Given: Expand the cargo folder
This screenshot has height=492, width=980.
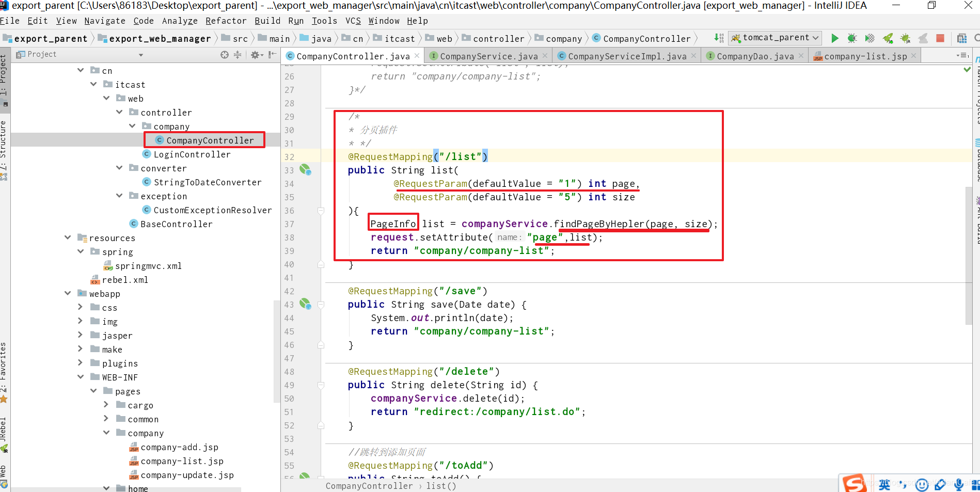Looking at the screenshot, I should click(x=106, y=404).
